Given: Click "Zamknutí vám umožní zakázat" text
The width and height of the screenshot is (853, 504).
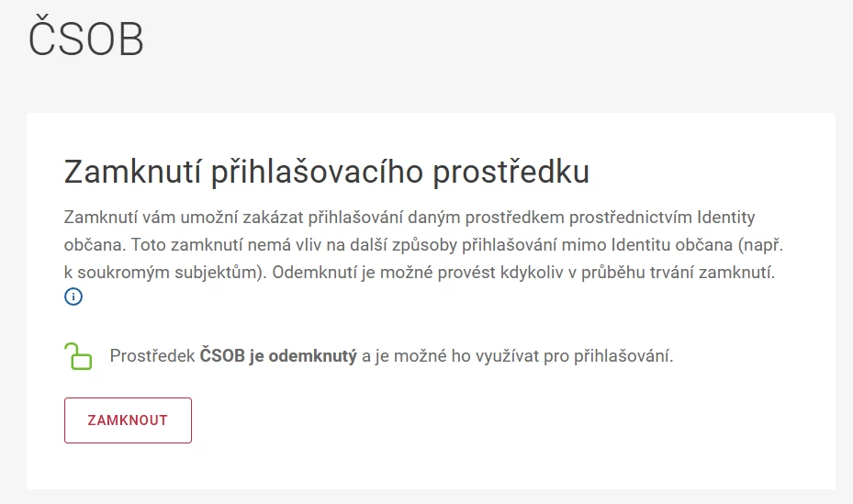Looking at the screenshot, I should pos(184,218).
